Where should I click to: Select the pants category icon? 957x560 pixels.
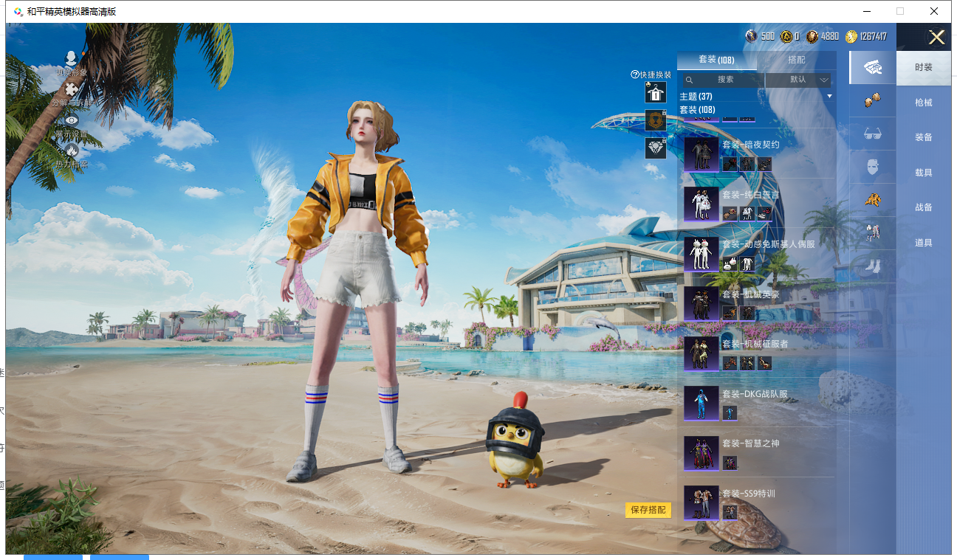(x=873, y=233)
